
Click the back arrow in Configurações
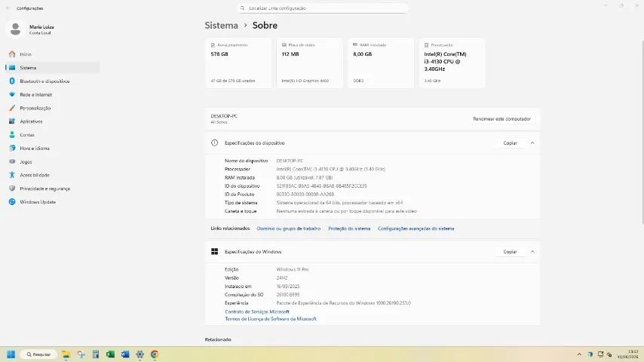[8, 8]
